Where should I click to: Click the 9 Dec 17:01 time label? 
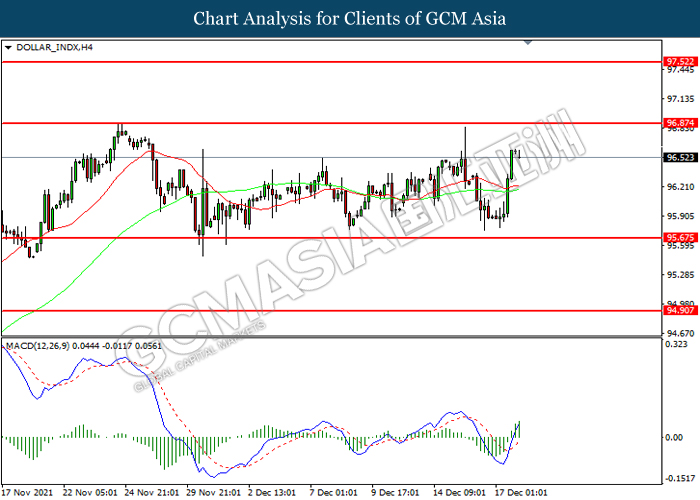[395, 493]
